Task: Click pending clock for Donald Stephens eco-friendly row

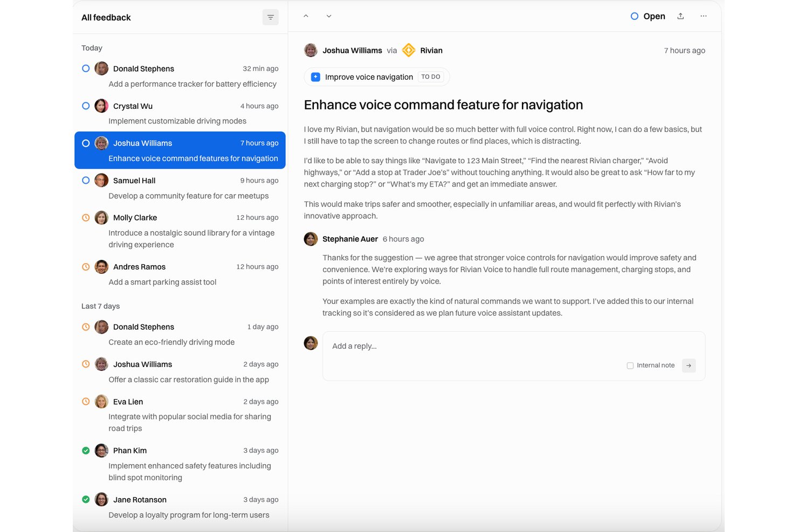Action: click(86, 327)
